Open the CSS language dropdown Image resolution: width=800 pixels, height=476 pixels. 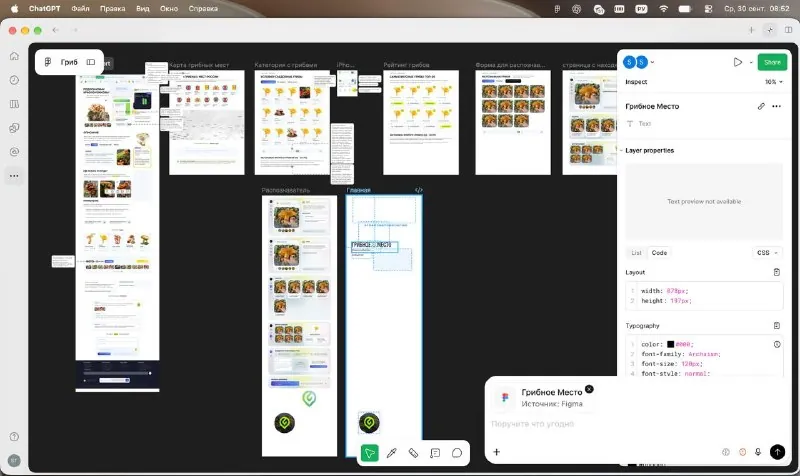[x=767, y=253]
